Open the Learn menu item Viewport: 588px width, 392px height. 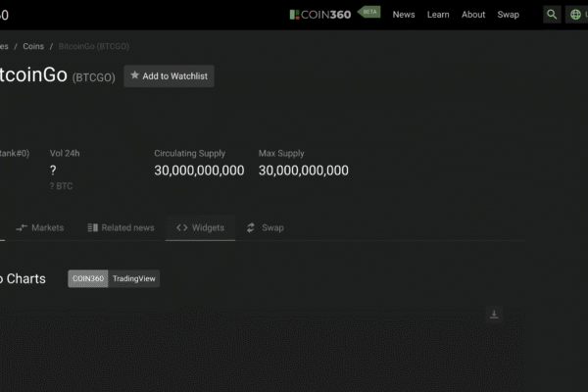438,15
